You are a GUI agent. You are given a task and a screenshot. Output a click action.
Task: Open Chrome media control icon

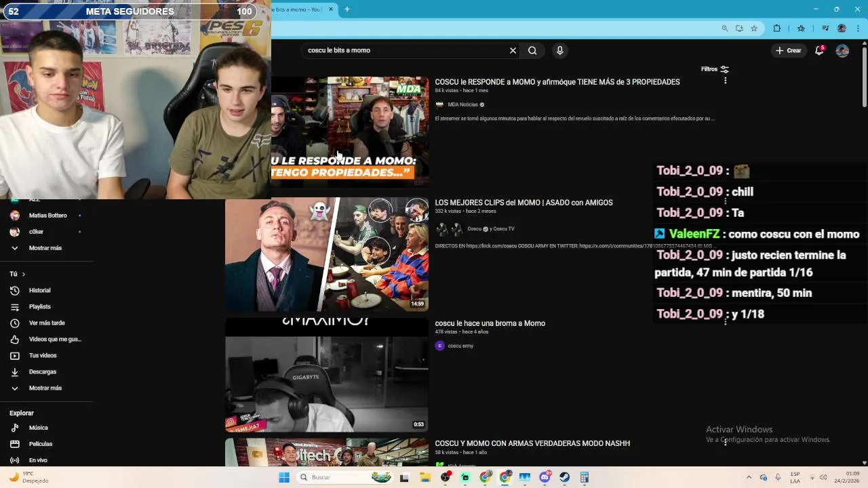tap(825, 28)
